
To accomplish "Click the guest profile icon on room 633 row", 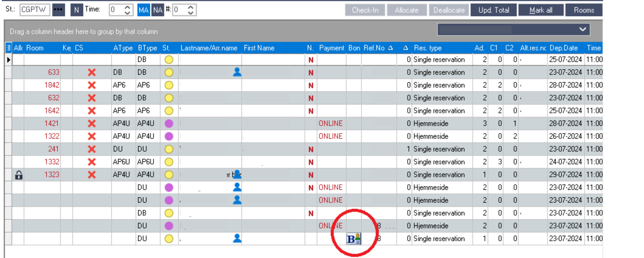I will (x=237, y=72).
